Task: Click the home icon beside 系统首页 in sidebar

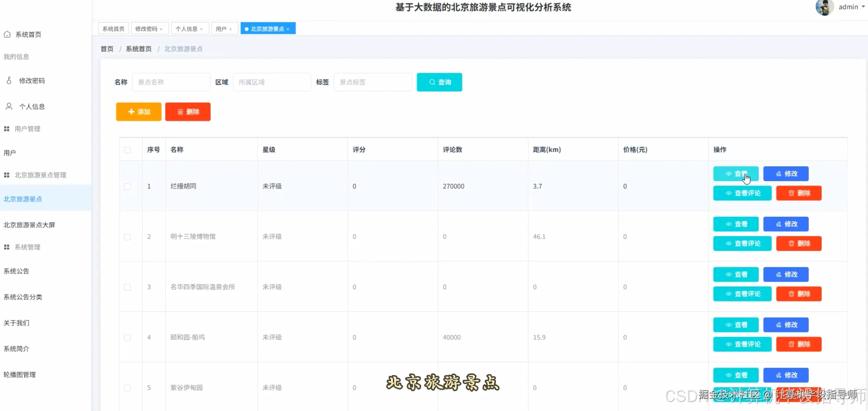Action: [x=7, y=34]
